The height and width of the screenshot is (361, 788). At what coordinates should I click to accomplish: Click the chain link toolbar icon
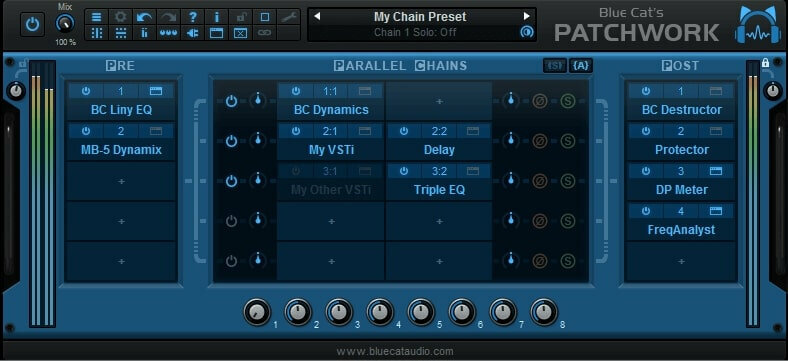coord(265,33)
